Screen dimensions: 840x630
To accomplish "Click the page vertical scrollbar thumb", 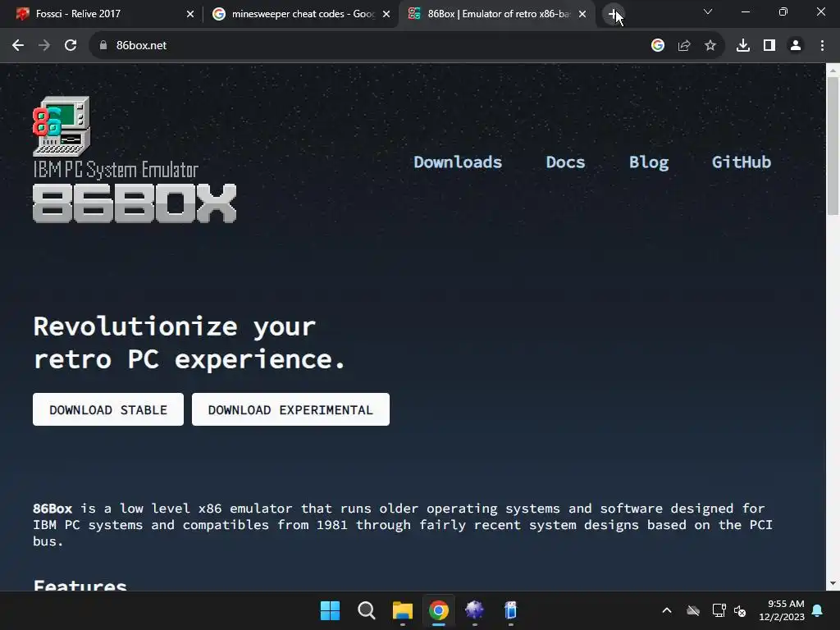I will tap(833, 144).
